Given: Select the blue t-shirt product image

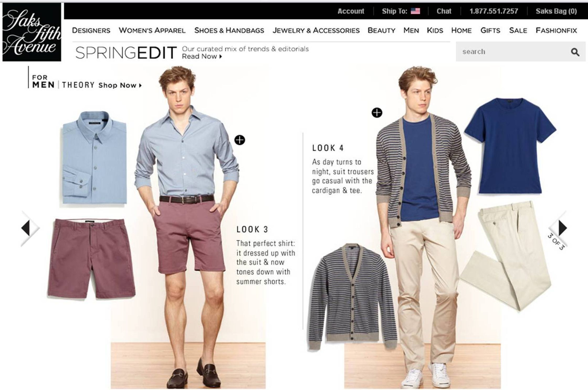Looking at the screenshot, I should (x=510, y=146).
